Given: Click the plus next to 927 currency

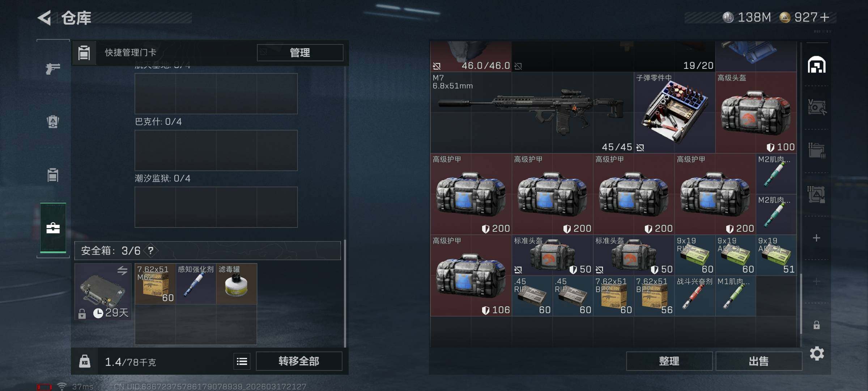Looking at the screenshot, I should (825, 17).
